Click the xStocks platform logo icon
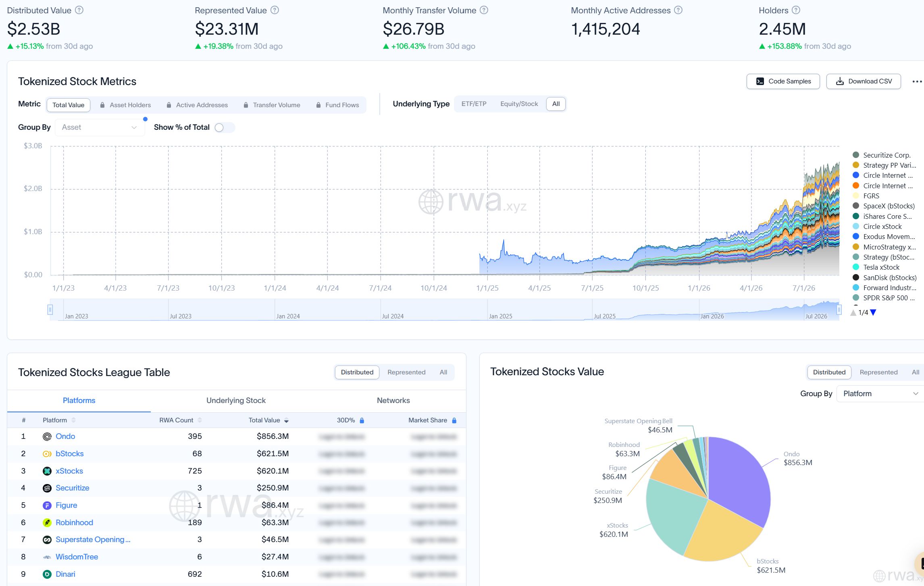Image resolution: width=924 pixels, height=586 pixels. [47, 471]
